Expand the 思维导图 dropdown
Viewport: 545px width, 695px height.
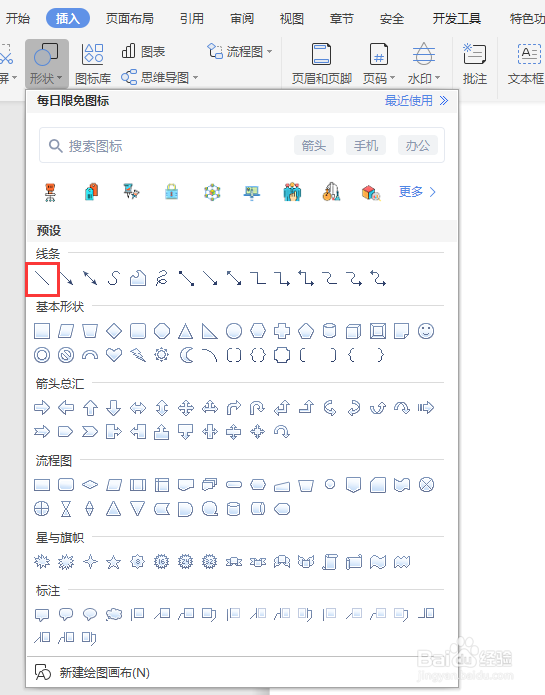(160, 78)
